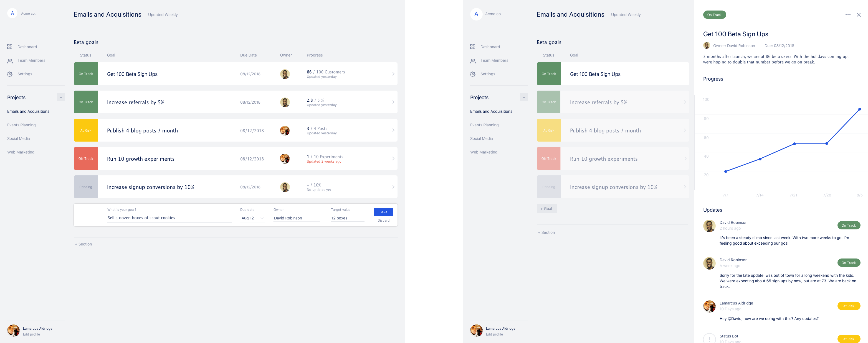Open the Web Marketing project
The height and width of the screenshot is (343, 868).
pyautogui.click(x=21, y=152)
